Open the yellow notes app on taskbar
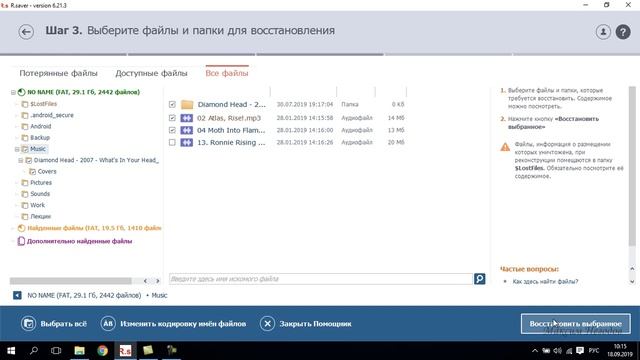Viewport: 640px width, 360px height. [x=148, y=351]
